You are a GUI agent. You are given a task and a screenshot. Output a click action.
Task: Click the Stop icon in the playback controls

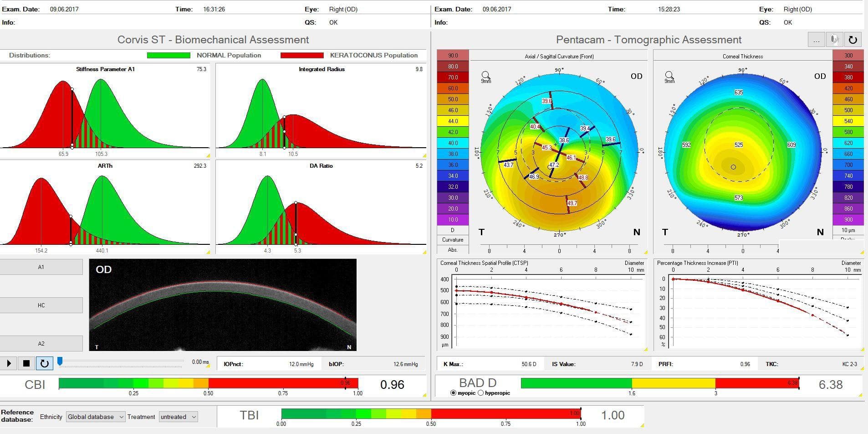(x=26, y=363)
